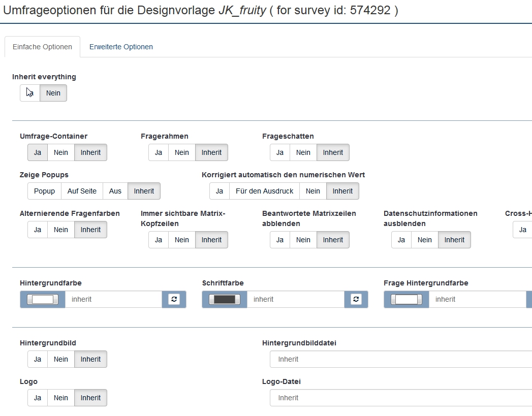Open the Hintergrundbilddatei dropdown
The height and width of the screenshot is (416, 532).
coord(400,359)
